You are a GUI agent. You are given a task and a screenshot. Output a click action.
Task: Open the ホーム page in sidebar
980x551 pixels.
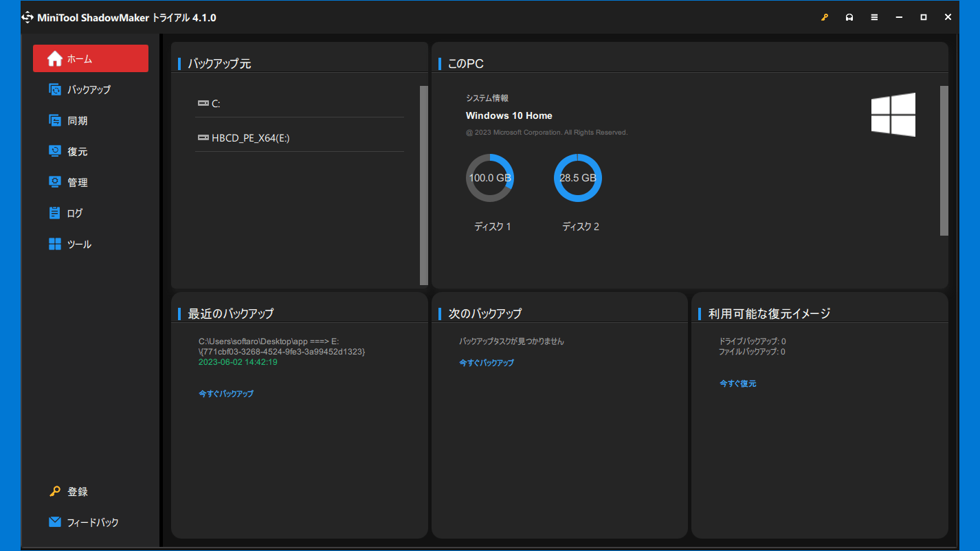[91, 58]
